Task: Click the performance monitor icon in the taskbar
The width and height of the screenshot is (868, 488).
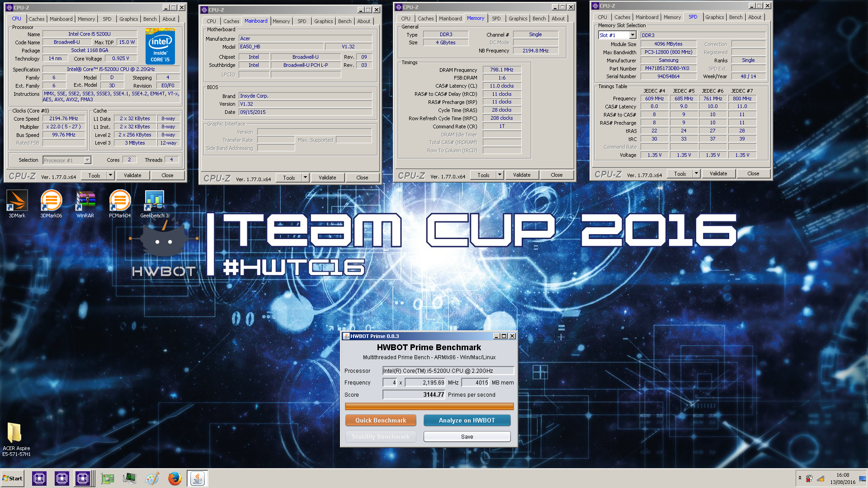Action: pyautogui.click(x=129, y=478)
